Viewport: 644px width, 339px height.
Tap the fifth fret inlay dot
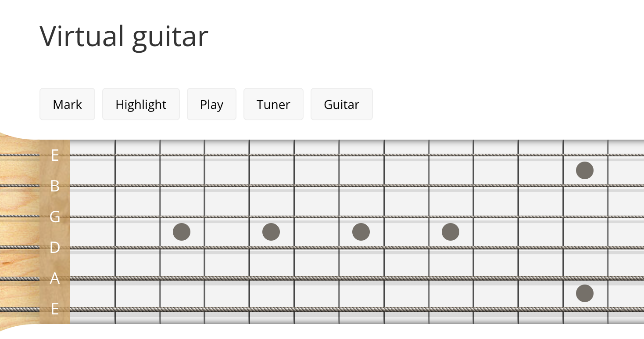(x=271, y=232)
